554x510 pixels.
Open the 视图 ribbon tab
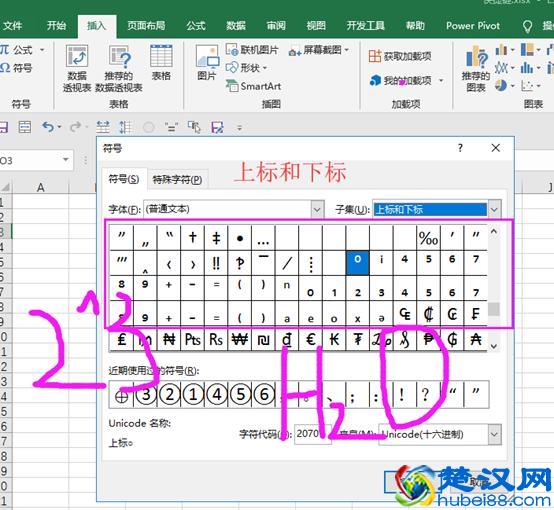pyautogui.click(x=316, y=25)
